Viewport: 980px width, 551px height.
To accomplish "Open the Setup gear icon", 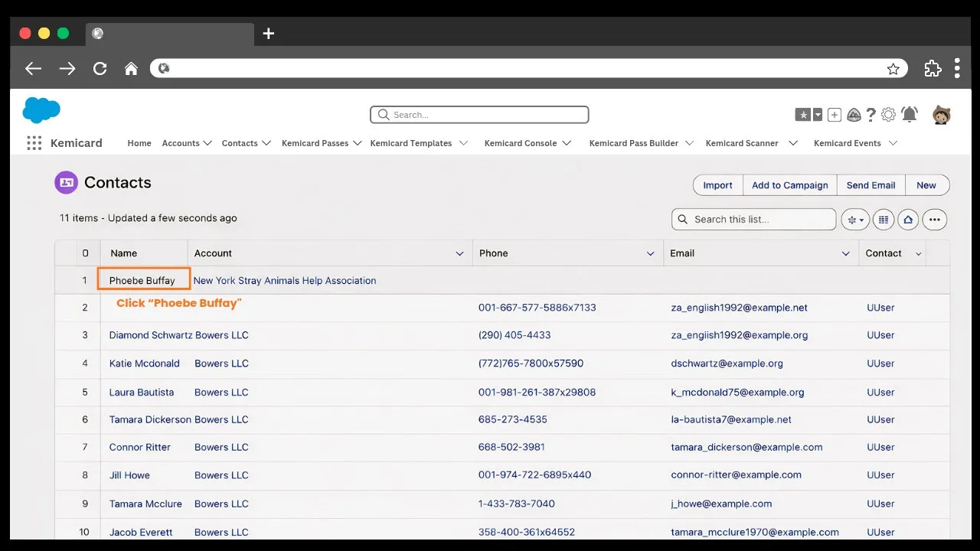I will 888,115.
